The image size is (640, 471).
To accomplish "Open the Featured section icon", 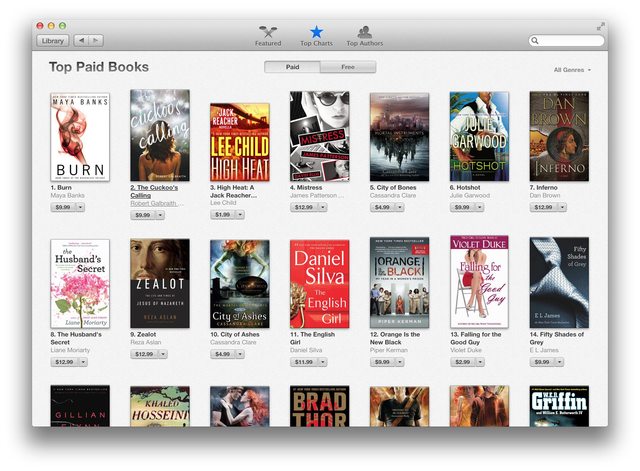I will [x=268, y=32].
